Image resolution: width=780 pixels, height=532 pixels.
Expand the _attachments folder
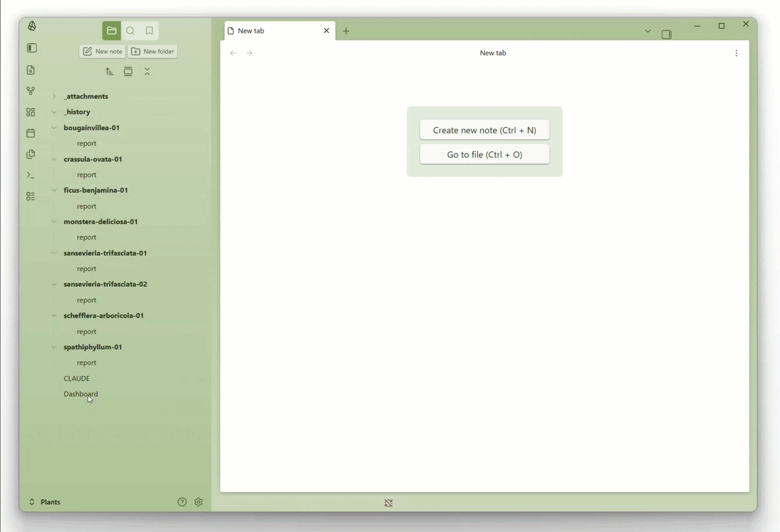coord(54,96)
